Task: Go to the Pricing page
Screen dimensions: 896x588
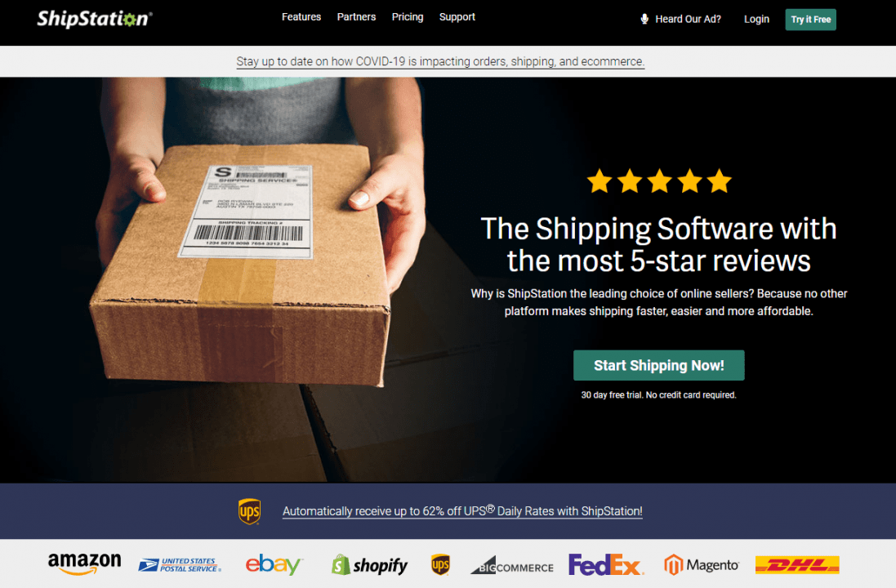Action: (x=408, y=17)
